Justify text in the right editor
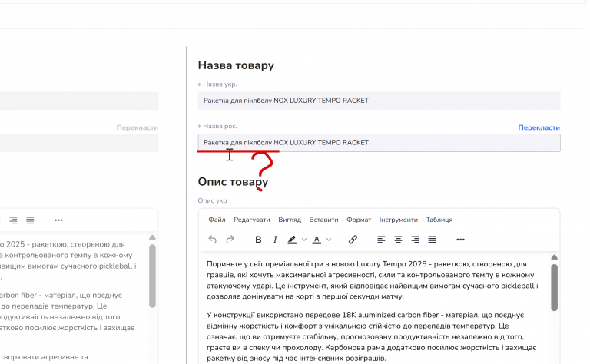This screenshot has width=590, height=364. (x=432, y=240)
